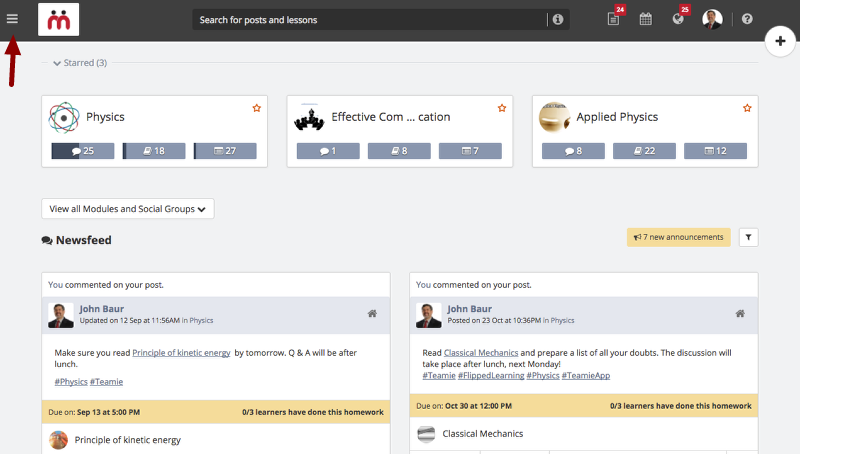Open the 7 new announcements button
This screenshot has height=454, width=847.
[678, 237]
